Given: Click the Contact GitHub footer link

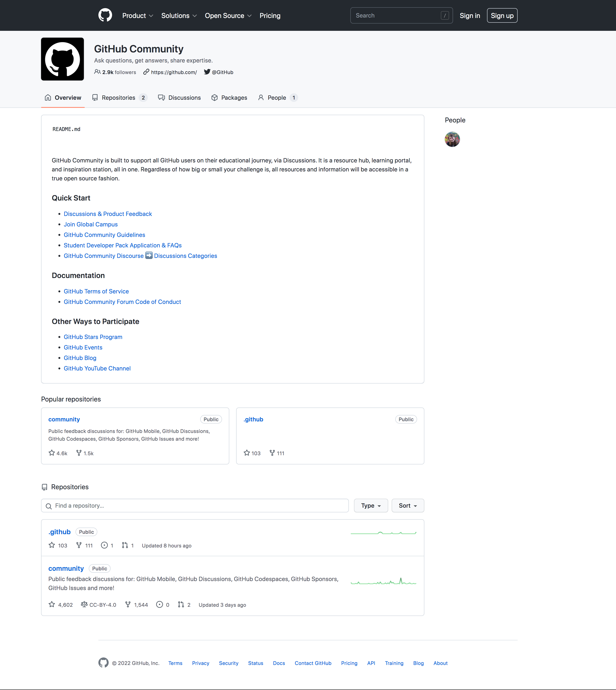Looking at the screenshot, I should click(x=313, y=663).
